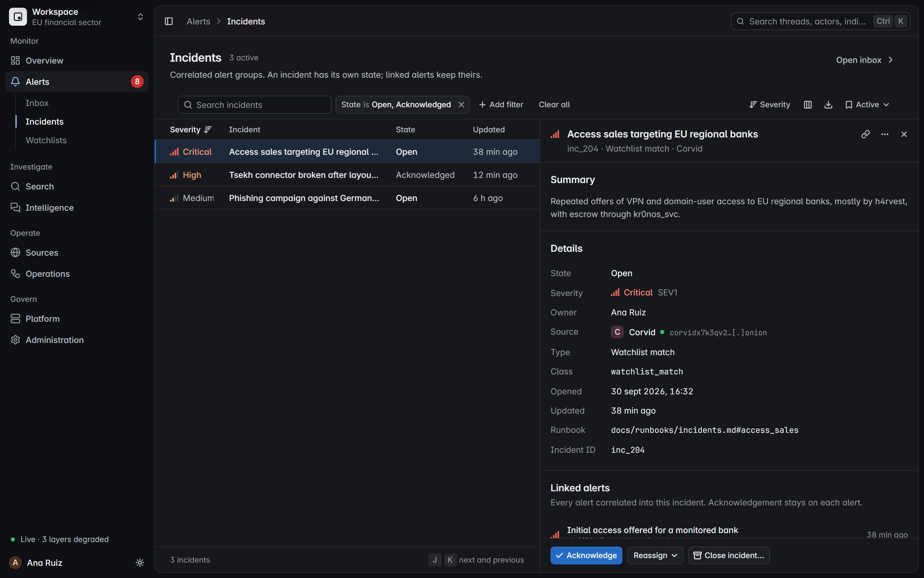
Task: Select the Tsekh connector broken incident row
Action: 347,175
